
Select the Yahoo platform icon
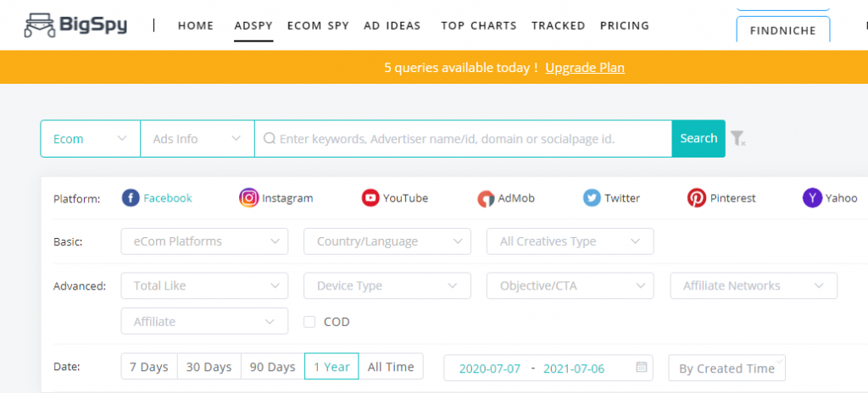point(812,197)
